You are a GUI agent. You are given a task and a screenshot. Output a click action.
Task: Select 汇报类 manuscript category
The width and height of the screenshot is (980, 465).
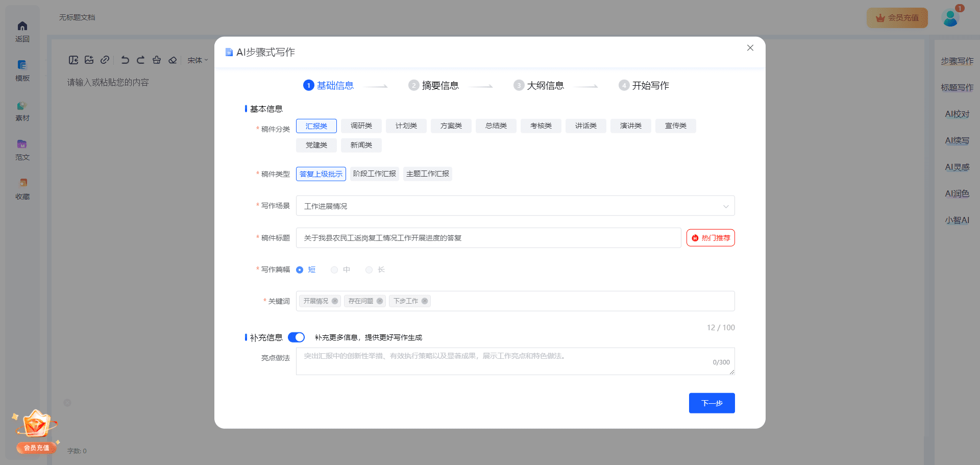click(316, 126)
